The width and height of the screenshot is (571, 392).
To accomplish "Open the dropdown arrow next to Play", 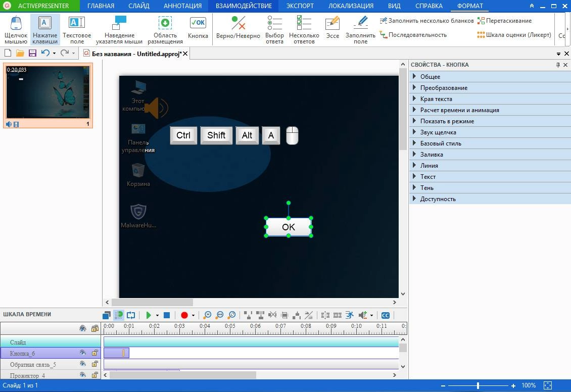I will tap(157, 316).
